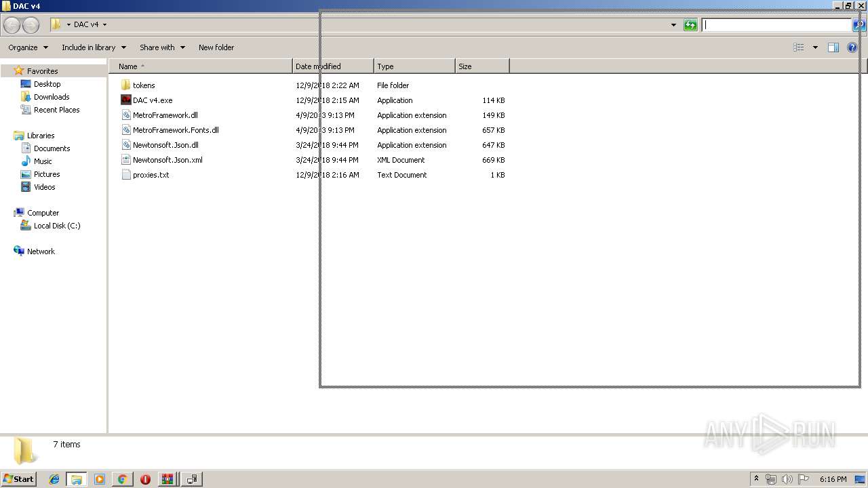Toggle the preview pane
This screenshot has width=868, height=488.
pyautogui.click(x=833, y=47)
